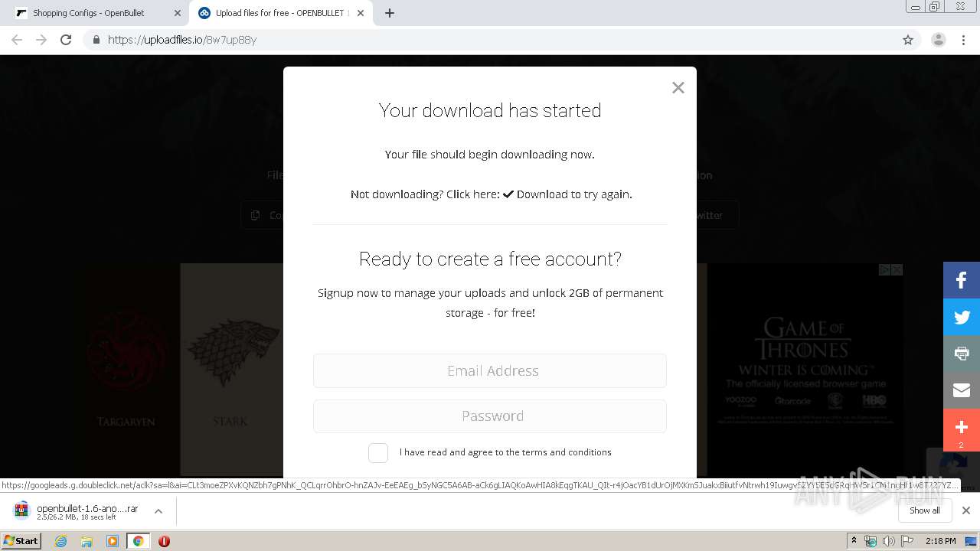
Task: Open Action Center flag icon
Action: (x=907, y=541)
